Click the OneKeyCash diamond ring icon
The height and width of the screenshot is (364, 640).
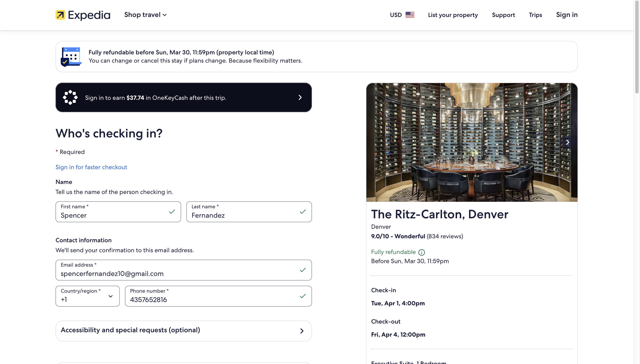(x=70, y=97)
